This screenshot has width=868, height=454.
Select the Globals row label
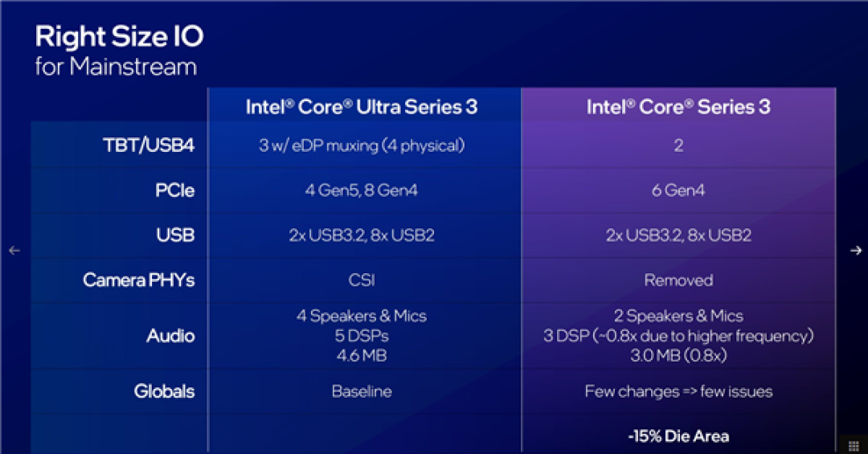point(164,391)
